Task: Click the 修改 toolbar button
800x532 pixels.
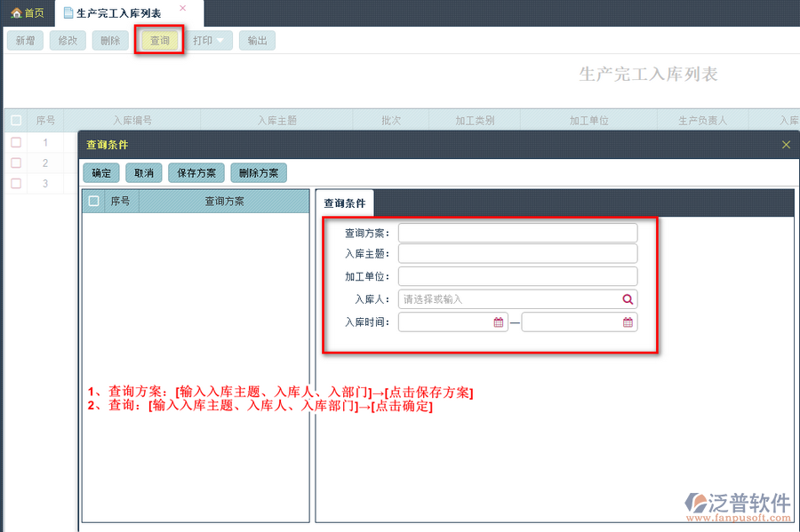Action: 68,41
